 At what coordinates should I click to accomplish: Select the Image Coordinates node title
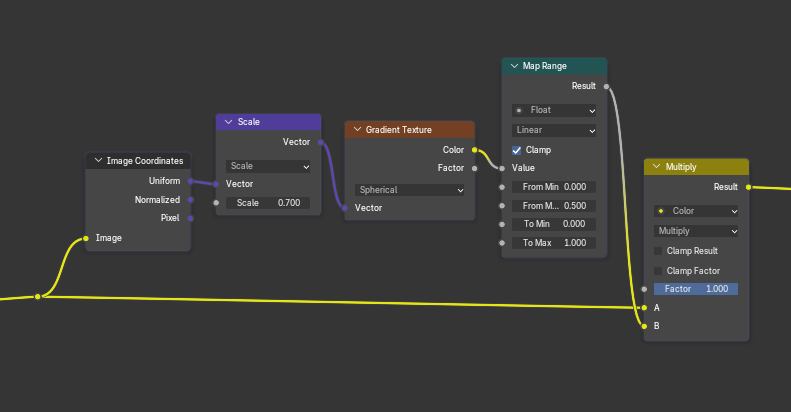(145, 161)
